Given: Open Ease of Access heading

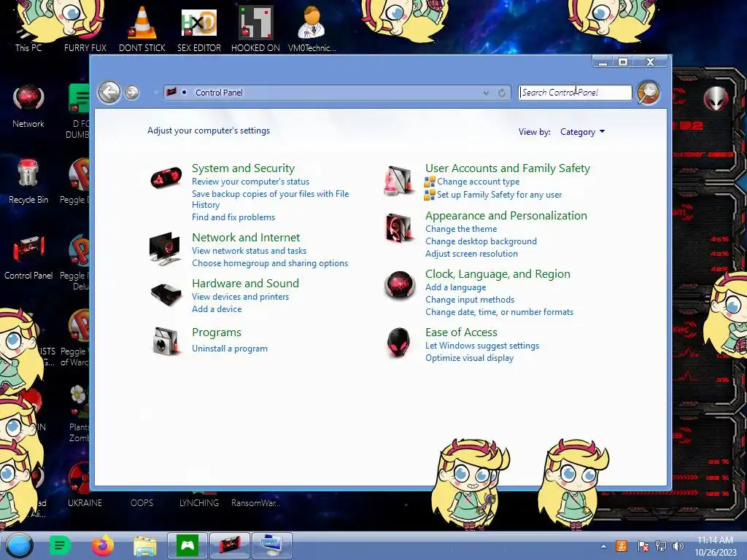Looking at the screenshot, I should 461,332.
